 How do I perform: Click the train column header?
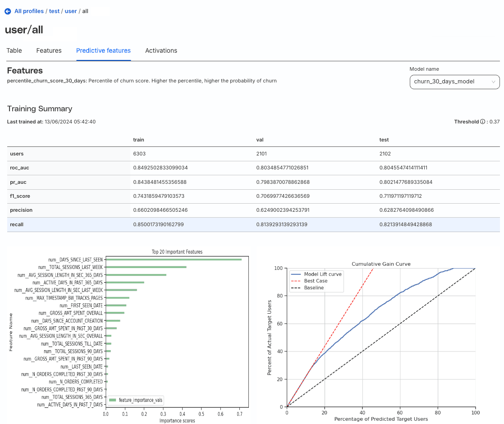coord(138,140)
